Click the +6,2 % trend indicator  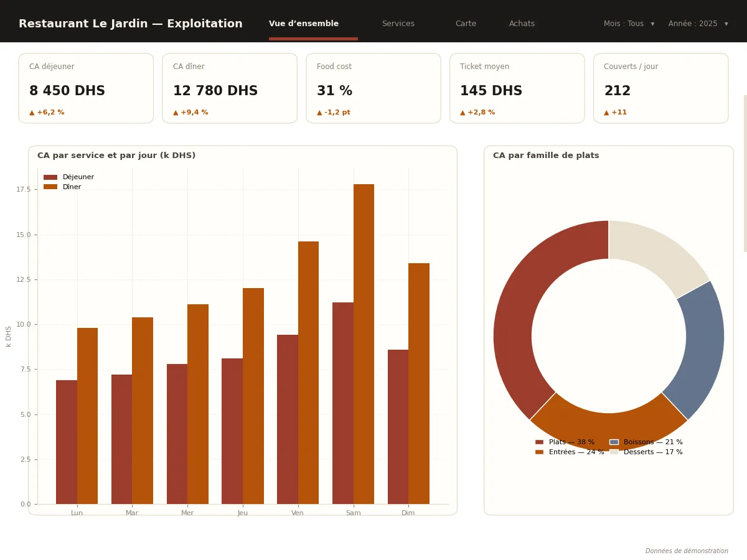point(47,113)
